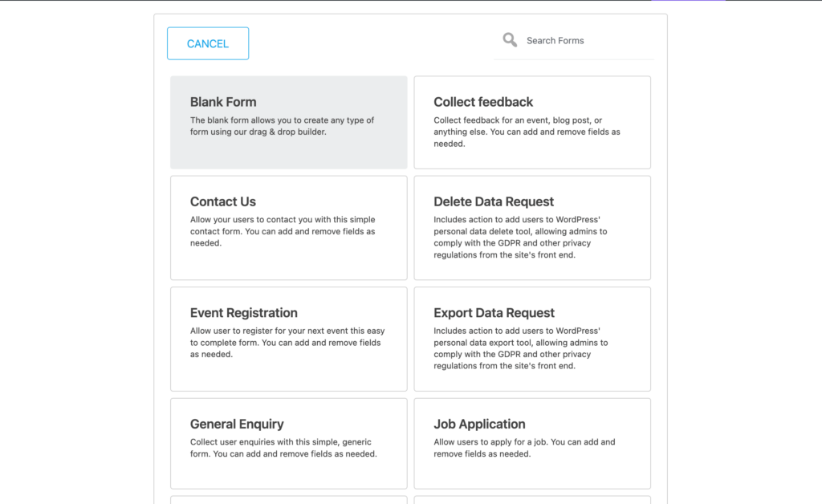Click the magnifying glass search icon

coord(510,40)
